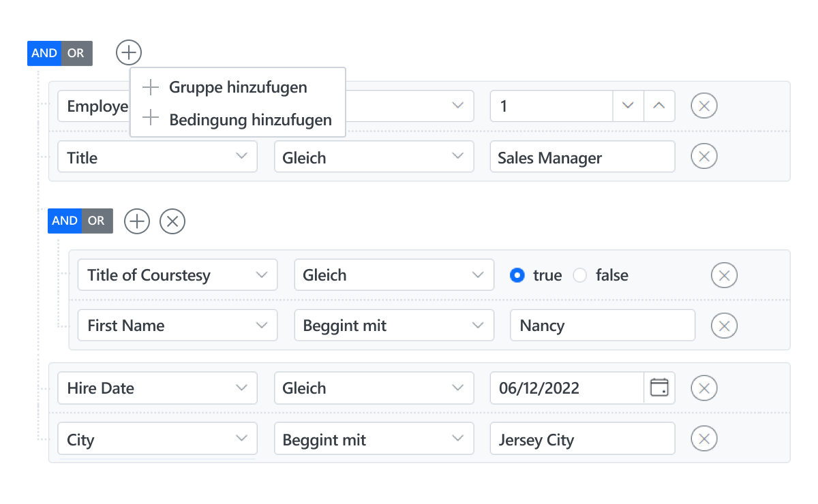Delete the nested group with its X icon
The image size is (818, 504).
tap(172, 221)
